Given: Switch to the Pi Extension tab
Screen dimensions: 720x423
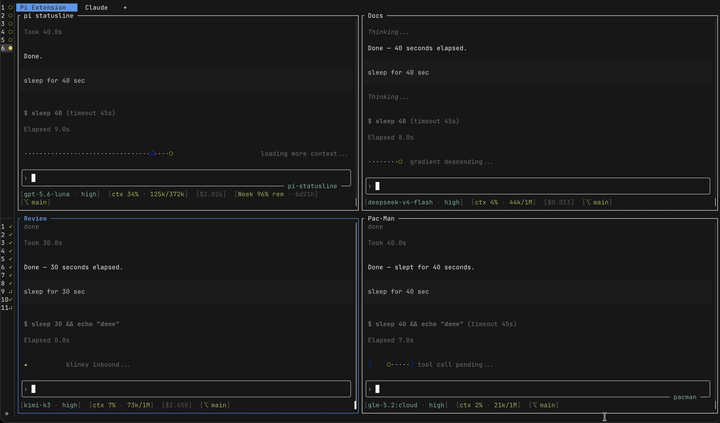Looking at the screenshot, I should (x=47, y=7).
